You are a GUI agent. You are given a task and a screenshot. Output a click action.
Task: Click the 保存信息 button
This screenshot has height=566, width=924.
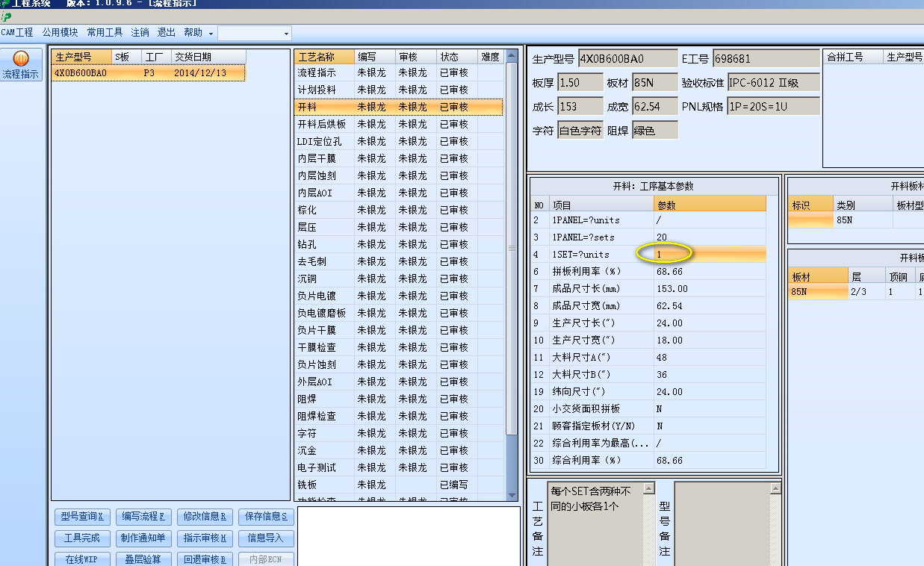pos(267,517)
